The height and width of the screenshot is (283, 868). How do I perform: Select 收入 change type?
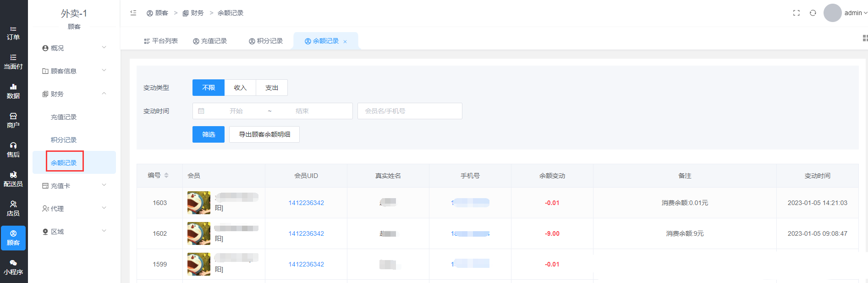click(240, 88)
